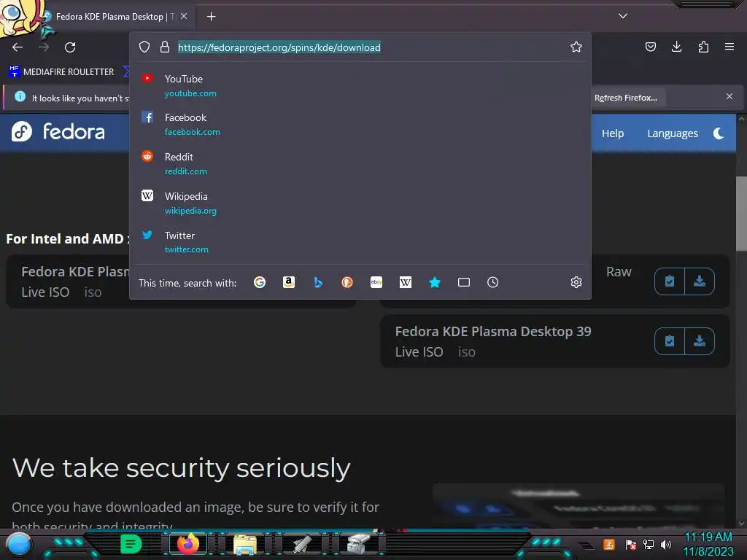Select the Wikipedia suggestion
The width and height of the screenshot is (747, 560).
[360, 203]
